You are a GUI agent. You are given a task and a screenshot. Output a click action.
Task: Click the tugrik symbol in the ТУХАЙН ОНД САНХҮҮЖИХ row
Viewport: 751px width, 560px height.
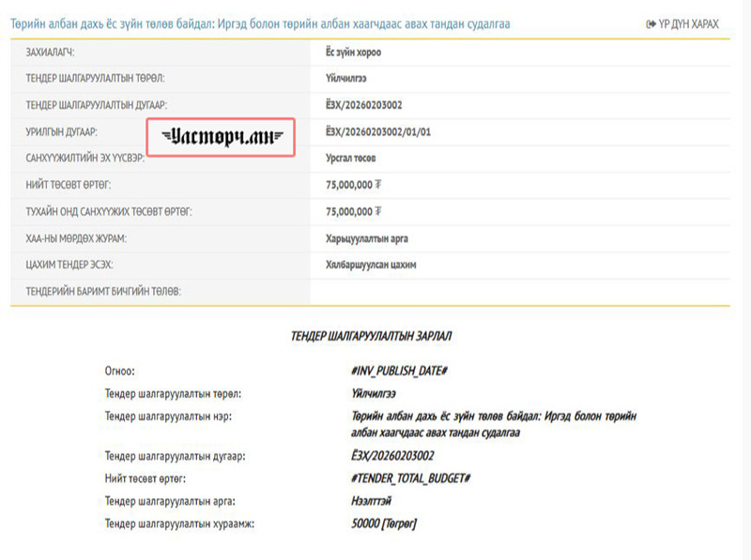point(377,212)
